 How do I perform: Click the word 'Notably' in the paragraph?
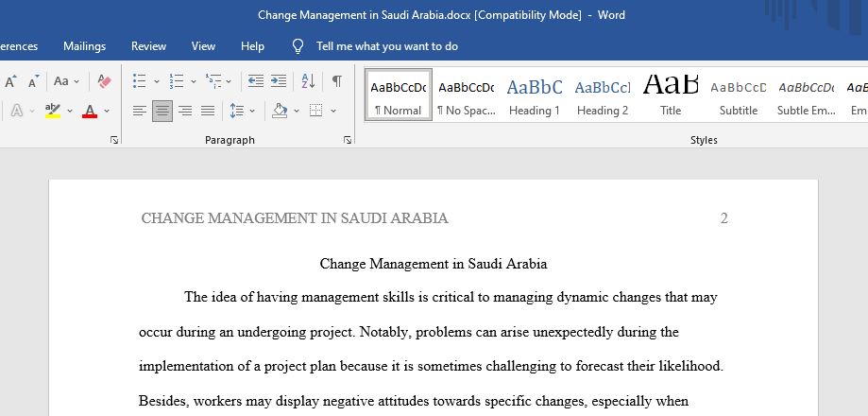click(385, 333)
